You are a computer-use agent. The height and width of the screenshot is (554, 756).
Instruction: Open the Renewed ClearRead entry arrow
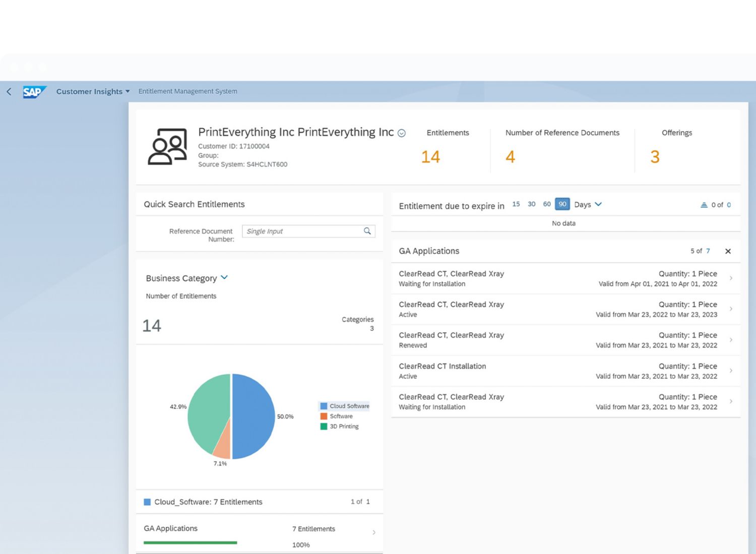click(731, 340)
